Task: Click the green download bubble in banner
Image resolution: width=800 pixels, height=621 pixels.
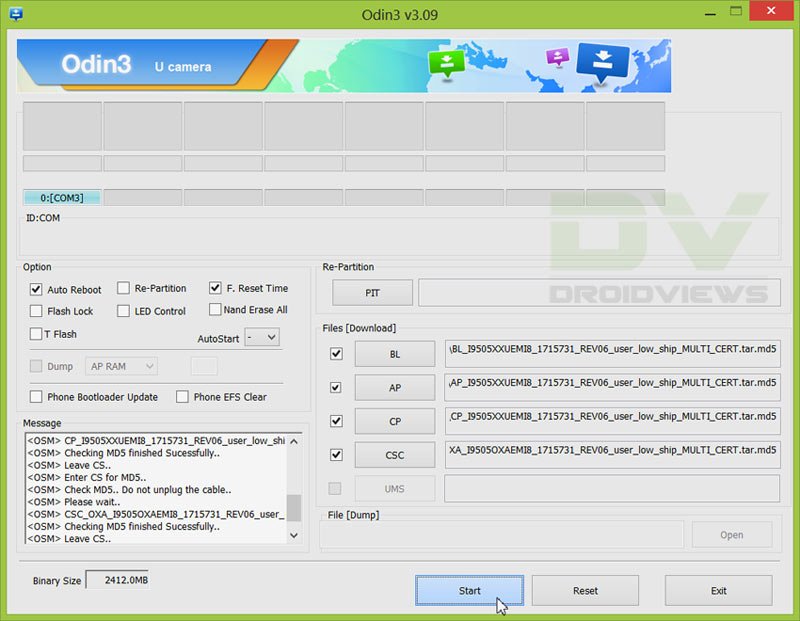Action: pyautogui.click(x=446, y=64)
